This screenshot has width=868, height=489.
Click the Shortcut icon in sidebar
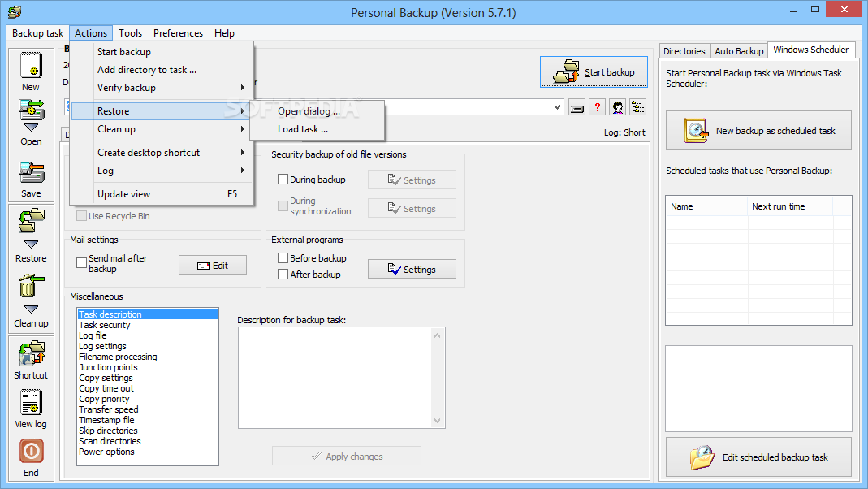[x=31, y=354]
